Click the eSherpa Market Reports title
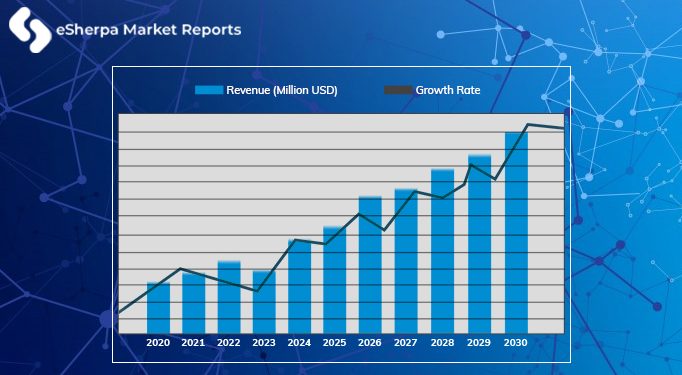Screen dimensions: 682x375 pos(149,30)
